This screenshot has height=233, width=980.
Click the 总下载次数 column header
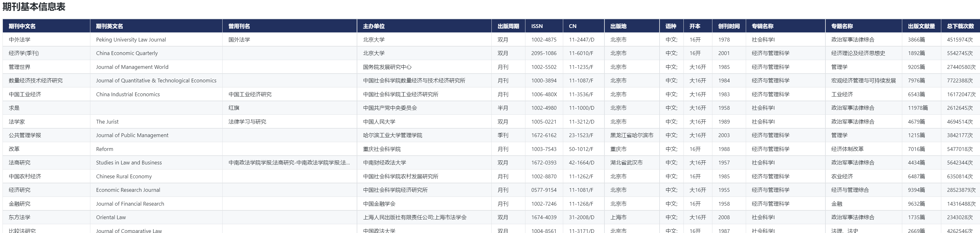(x=960, y=26)
